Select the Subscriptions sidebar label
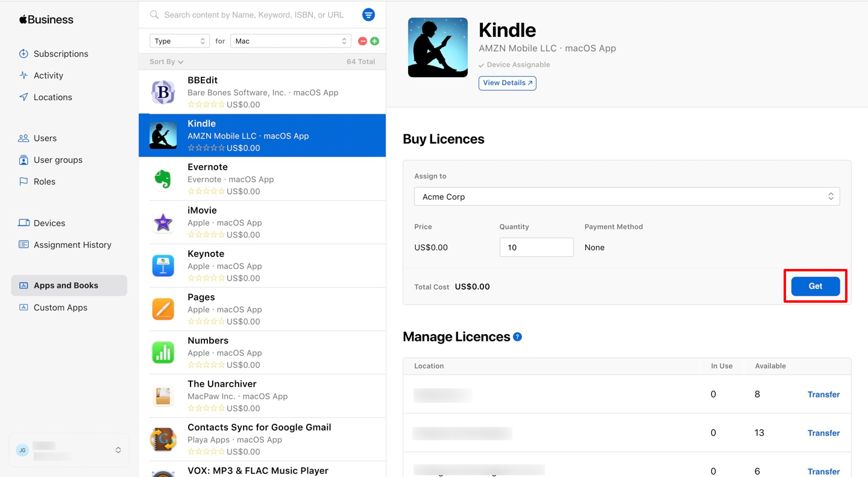 tap(61, 54)
